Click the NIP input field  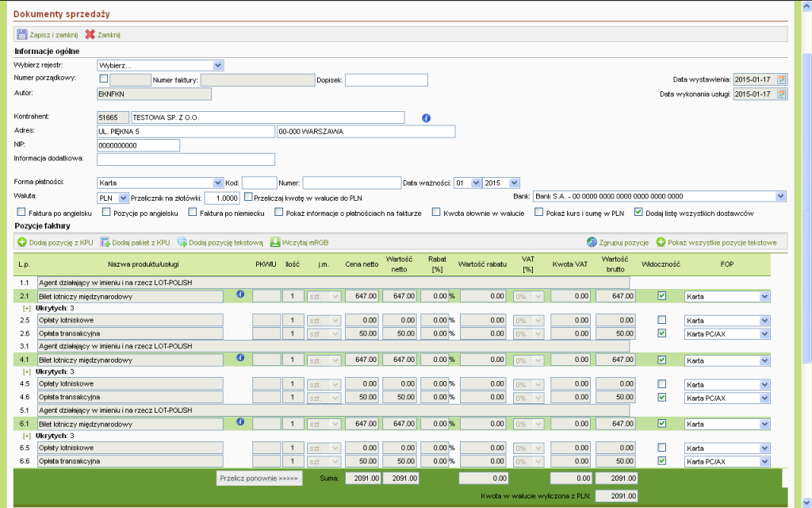pyautogui.click(x=138, y=146)
